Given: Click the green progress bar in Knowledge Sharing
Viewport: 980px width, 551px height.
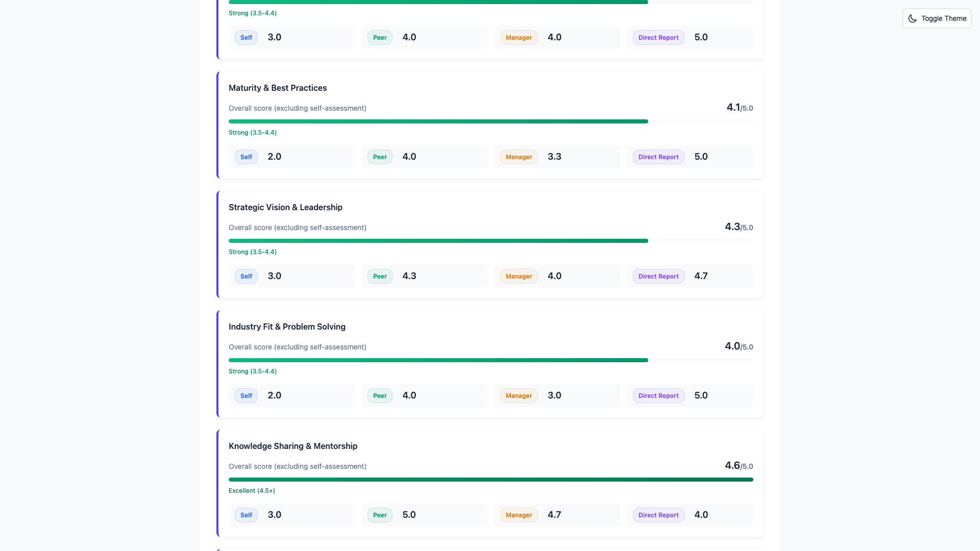Looking at the screenshot, I should 490,479.
